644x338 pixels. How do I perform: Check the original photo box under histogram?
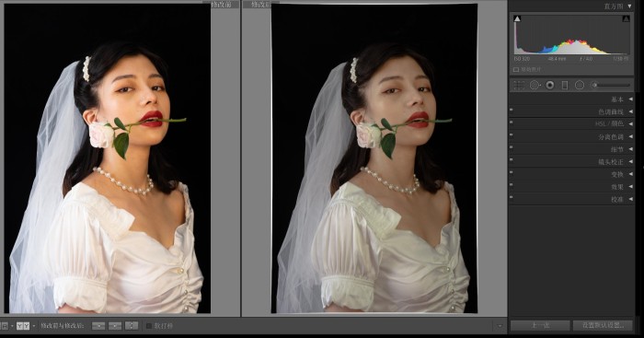516,70
